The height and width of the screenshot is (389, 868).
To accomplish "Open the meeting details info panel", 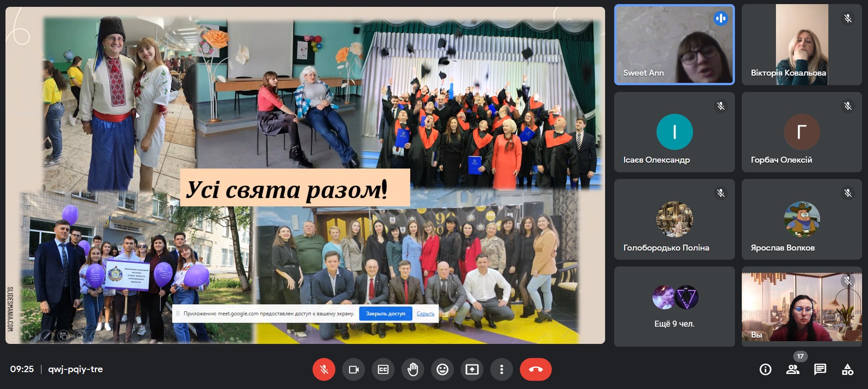I will click(x=765, y=369).
